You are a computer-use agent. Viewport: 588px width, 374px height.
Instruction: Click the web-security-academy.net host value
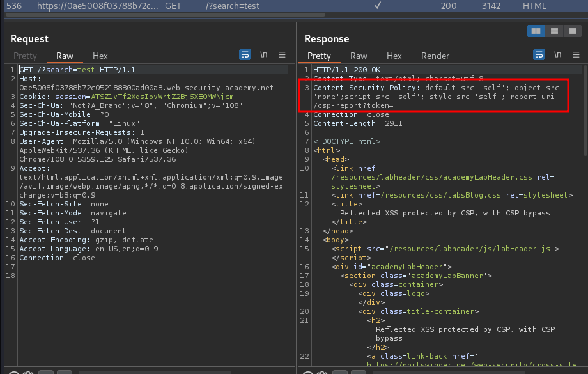(x=146, y=88)
